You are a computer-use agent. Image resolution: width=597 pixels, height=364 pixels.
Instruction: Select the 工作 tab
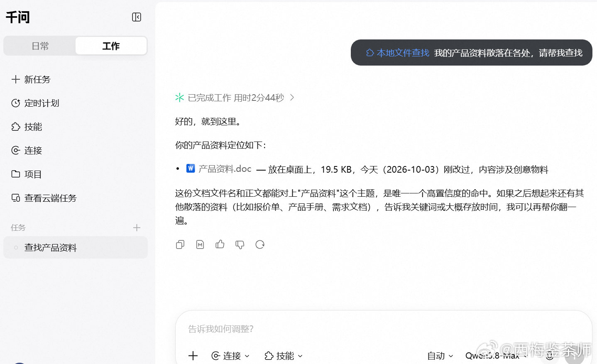point(111,46)
